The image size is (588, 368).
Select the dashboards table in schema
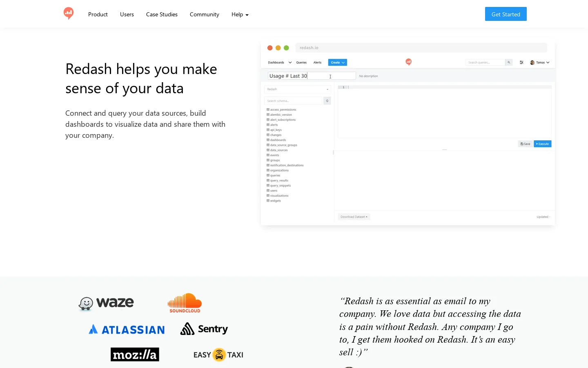[276, 140]
